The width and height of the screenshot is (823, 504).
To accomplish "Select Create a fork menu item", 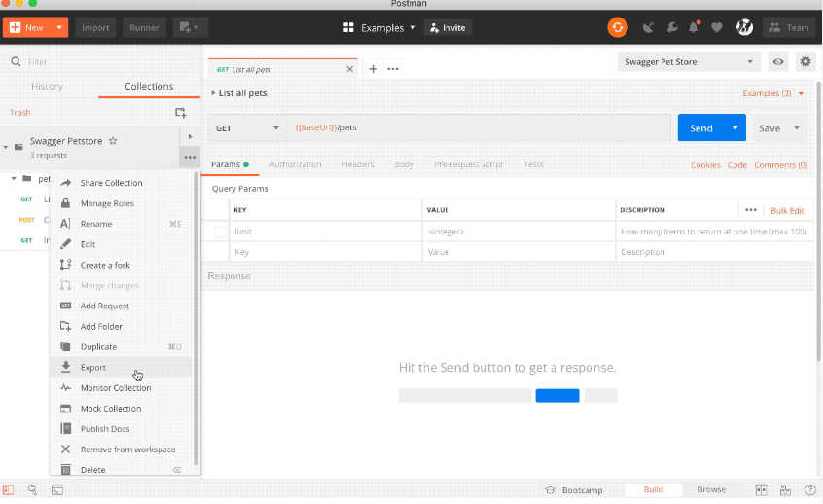I will 122,265.
